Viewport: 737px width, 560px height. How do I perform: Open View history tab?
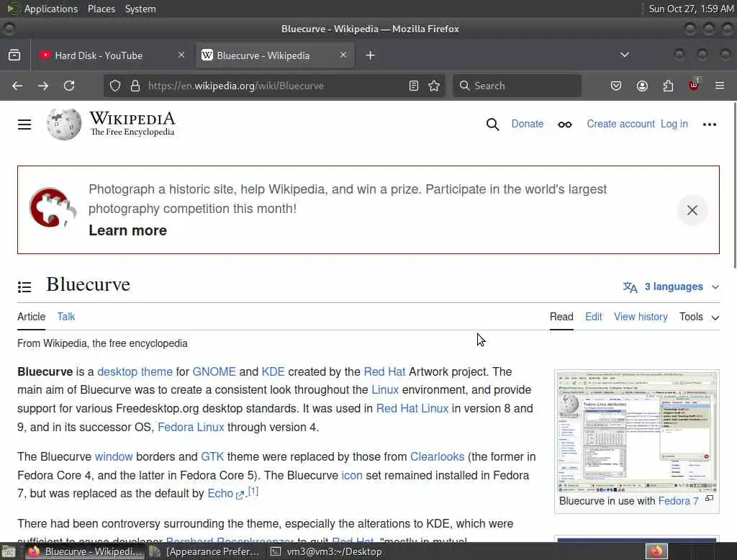(x=641, y=317)
